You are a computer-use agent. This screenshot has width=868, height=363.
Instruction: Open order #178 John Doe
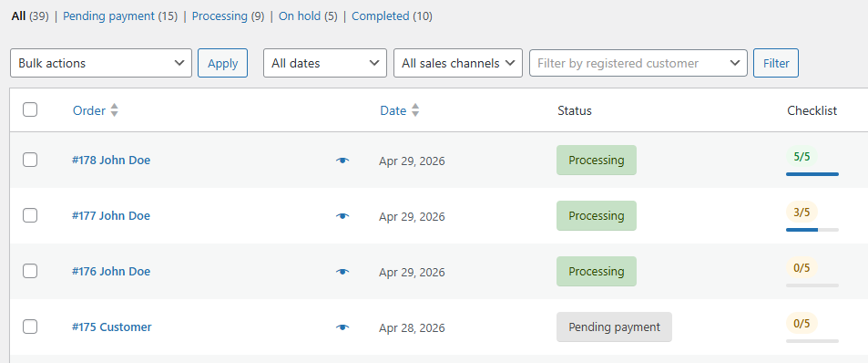(111, 161)
